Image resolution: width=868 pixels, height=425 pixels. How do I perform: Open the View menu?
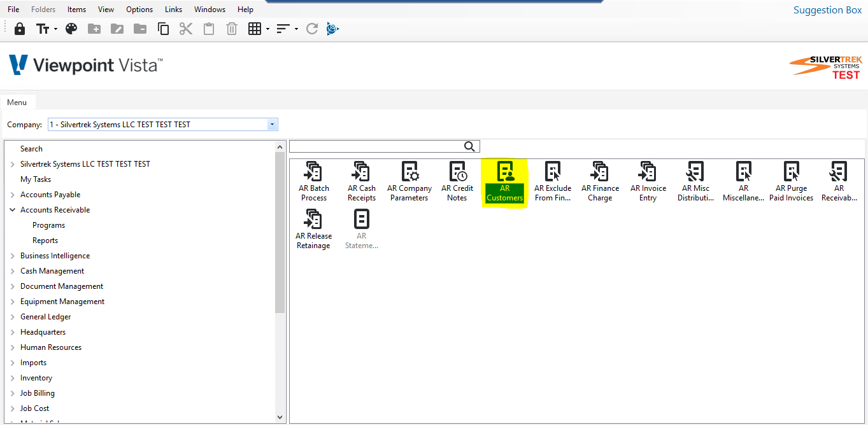[106, 10]
